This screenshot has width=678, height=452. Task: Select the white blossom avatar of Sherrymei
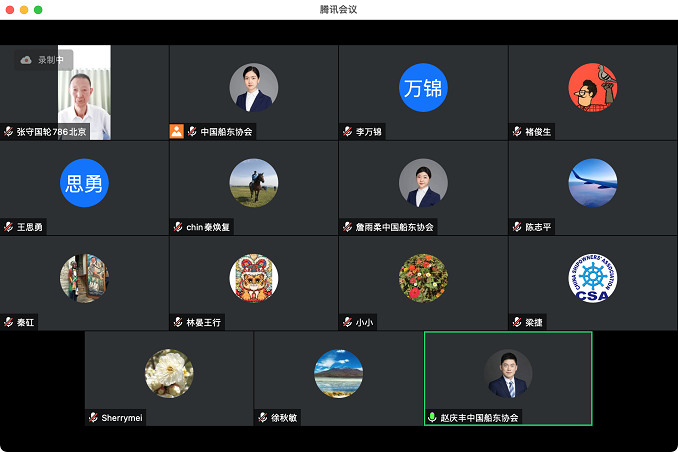coord(169,374)
